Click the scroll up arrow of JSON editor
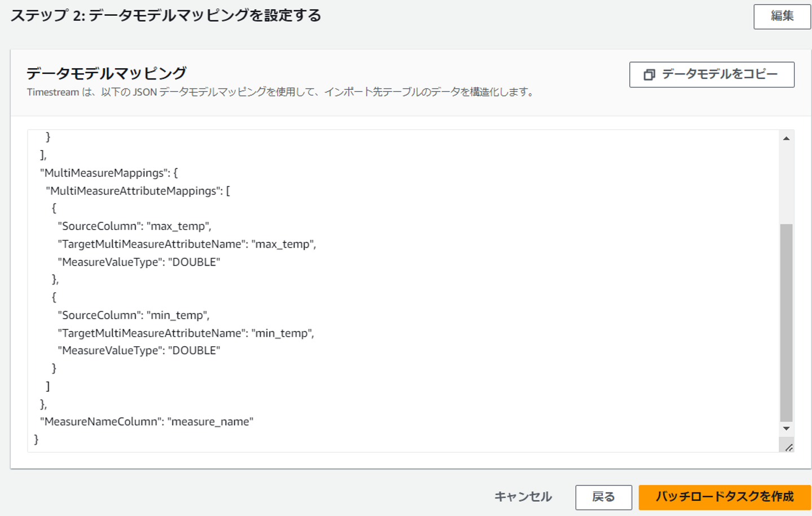 coord(786,139)
